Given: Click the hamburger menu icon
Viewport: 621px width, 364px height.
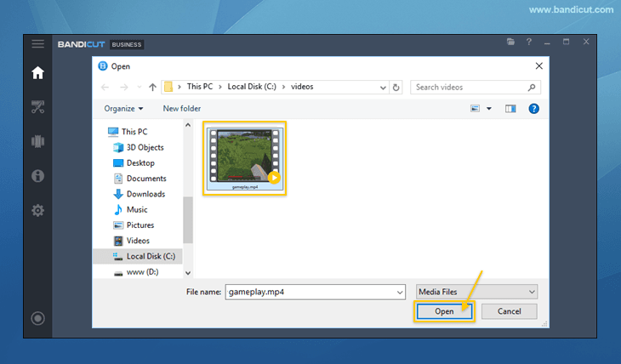Looking at the screenshot, I should coord(37,43).
